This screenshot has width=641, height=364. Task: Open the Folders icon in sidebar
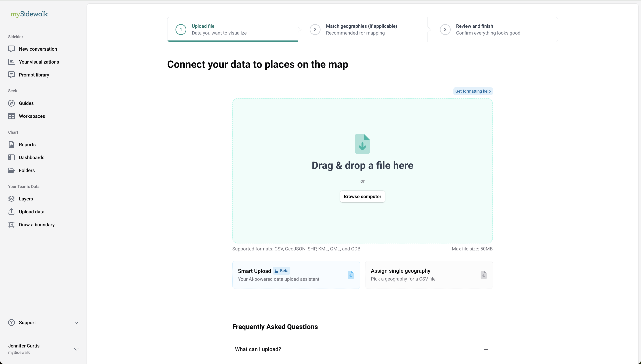click(11, 171)
